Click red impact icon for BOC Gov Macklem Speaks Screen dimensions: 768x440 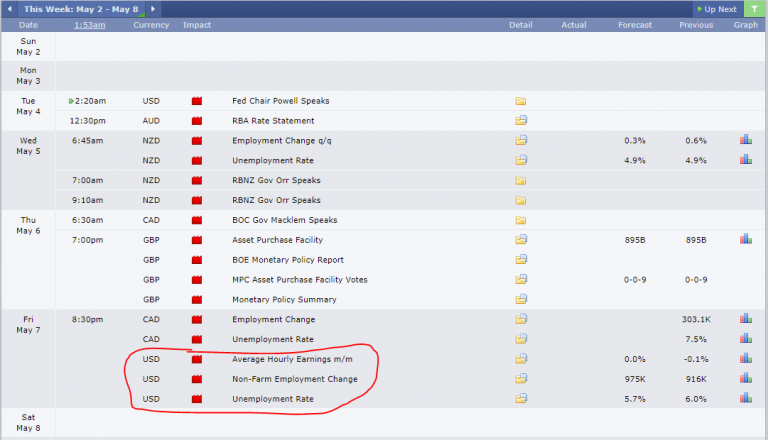tap(197, 220)
